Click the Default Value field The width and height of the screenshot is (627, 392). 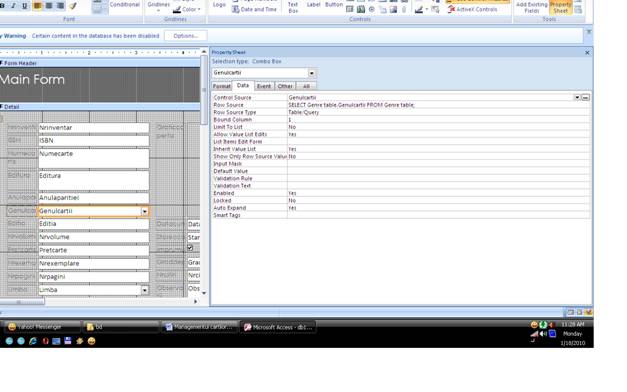point(439,171)
